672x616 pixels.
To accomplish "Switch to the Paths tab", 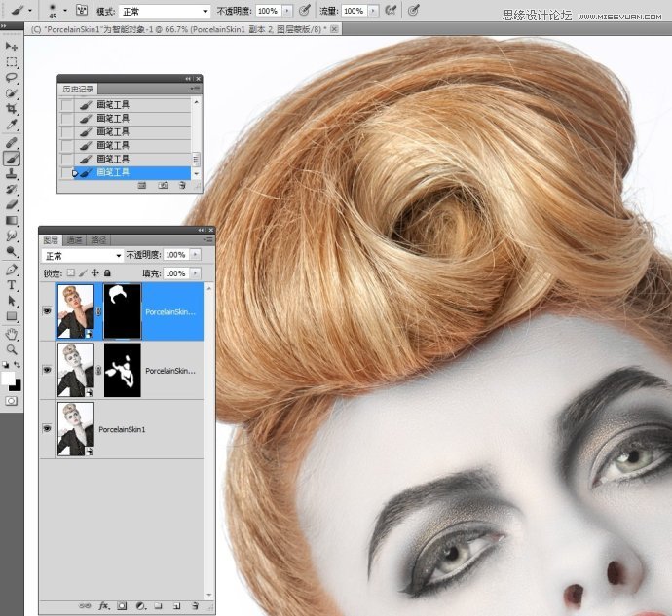I will [x=98, y=239].
